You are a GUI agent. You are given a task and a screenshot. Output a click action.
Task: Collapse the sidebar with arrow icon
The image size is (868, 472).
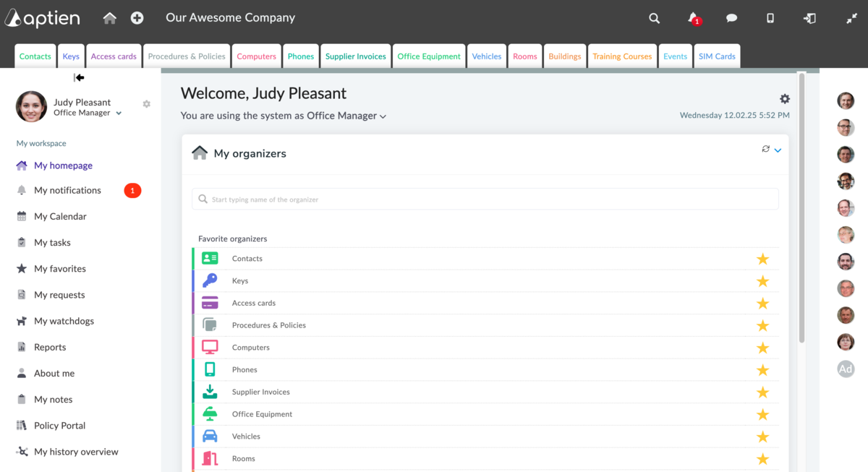click(x=79, y=77)
